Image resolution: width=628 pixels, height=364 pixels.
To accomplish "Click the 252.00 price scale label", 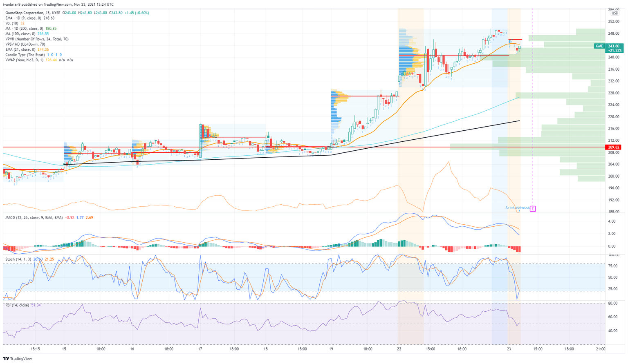I will pos(614,22).
